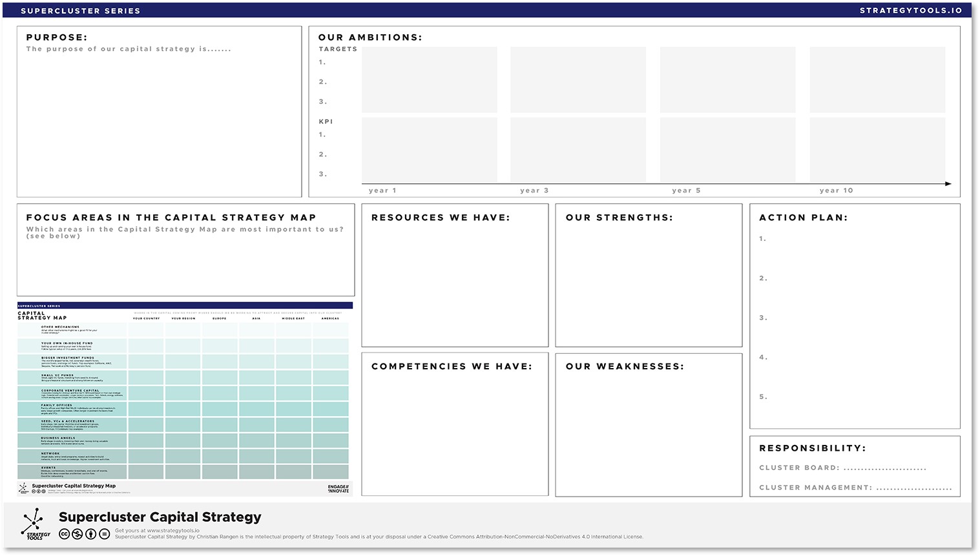This screenshot has height=556, width=980.
Task: Click Action Plan item number 3
Action: (763, 318)
